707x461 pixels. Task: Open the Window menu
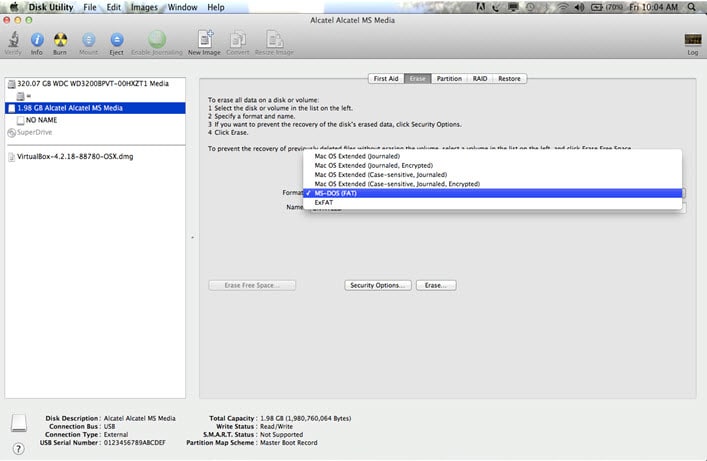point(183,7)
